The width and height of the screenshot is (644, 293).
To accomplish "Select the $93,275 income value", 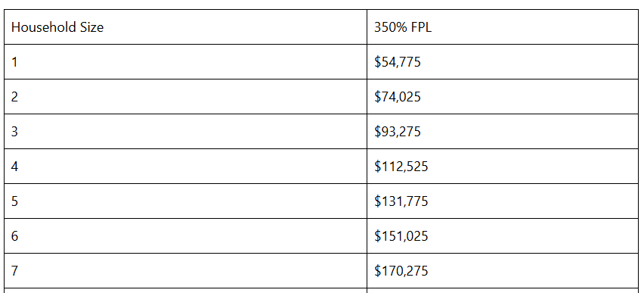I will (397, 132).
